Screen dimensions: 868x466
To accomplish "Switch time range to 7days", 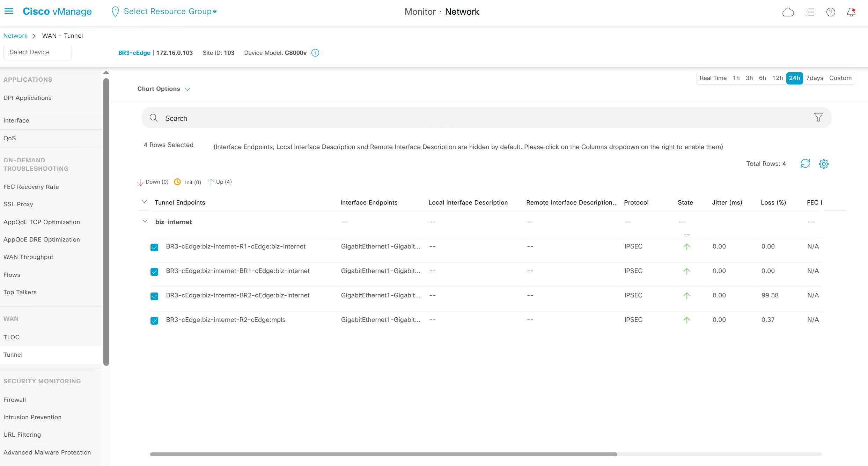I will [x=814, y=78].
